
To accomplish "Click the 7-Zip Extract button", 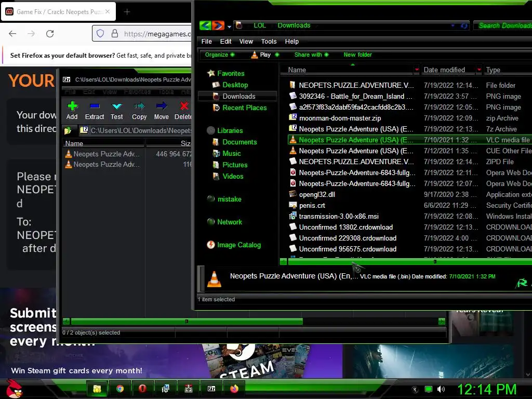I will tap(95, 111).
